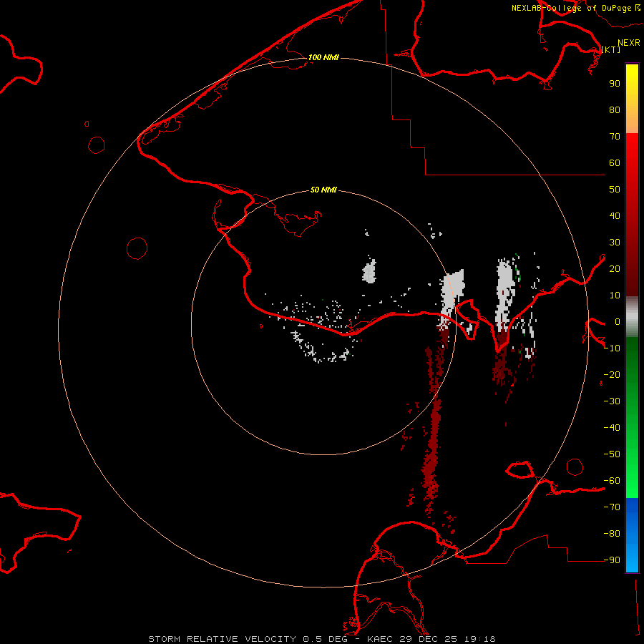Click the 40 value on the velocity scale

pos(615,216)
